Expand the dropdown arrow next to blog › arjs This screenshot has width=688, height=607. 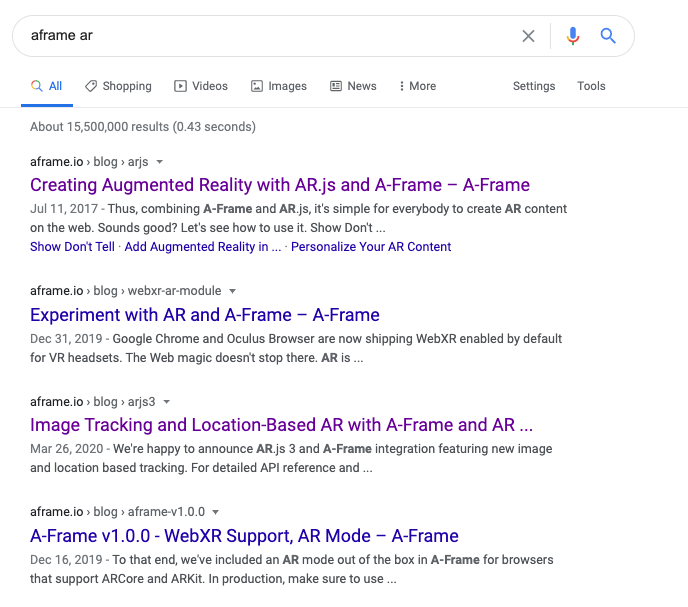pos(160,162)
